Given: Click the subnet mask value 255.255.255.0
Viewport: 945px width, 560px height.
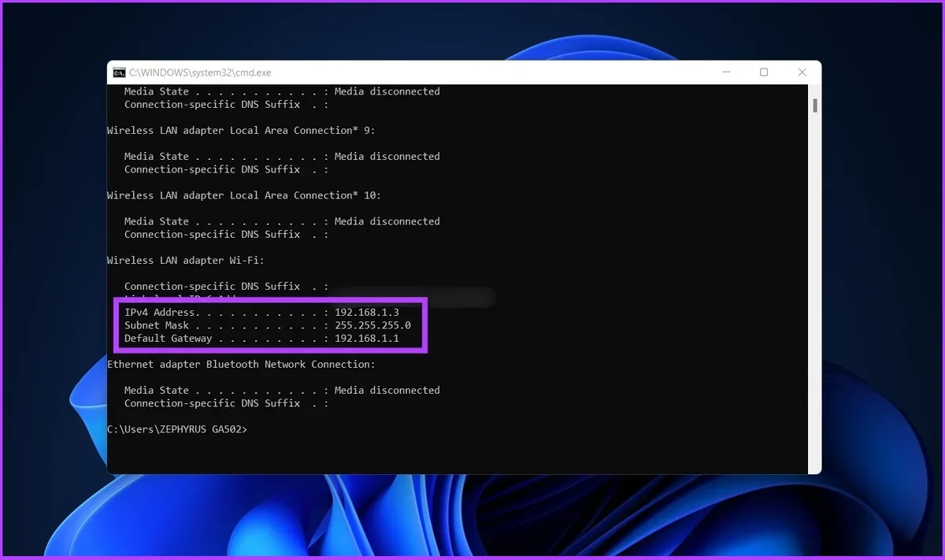Looking at the screenshot, I should click(x=372, y=325).
